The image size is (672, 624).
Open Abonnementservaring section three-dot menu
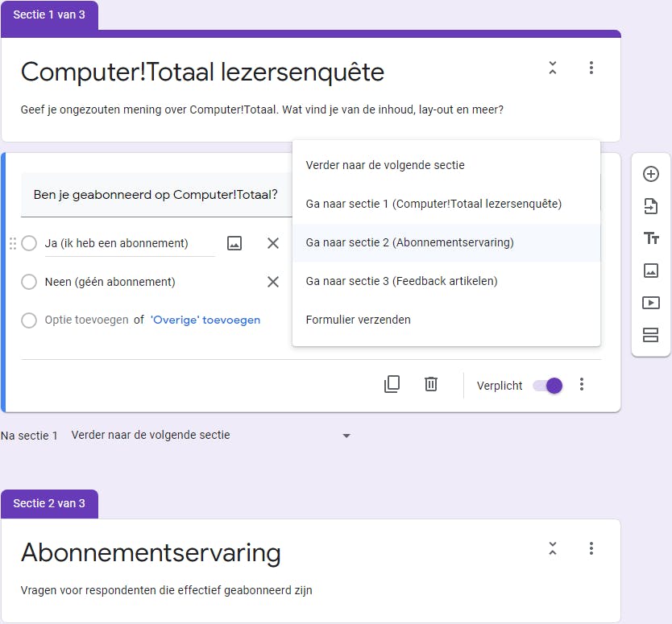coord(591,548)
